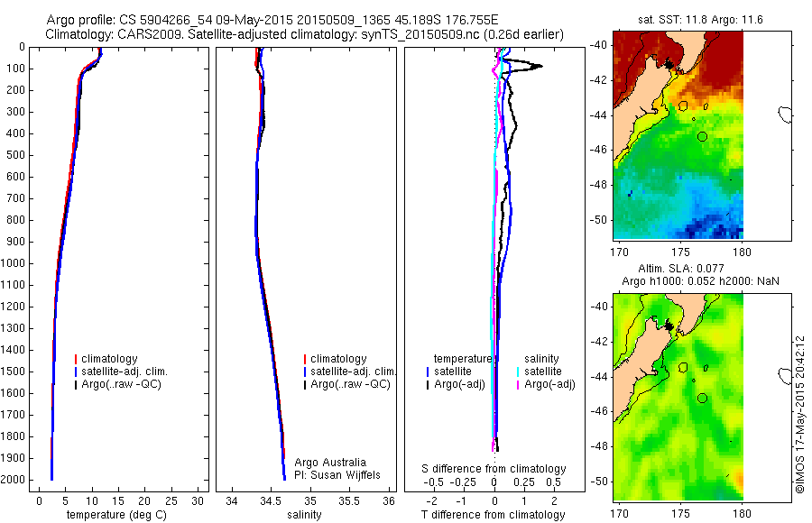The width and height of the screenshot is (812, 523).
Task: Click 'satellite' entry under temperature legend header
Action: pos(453,372)
